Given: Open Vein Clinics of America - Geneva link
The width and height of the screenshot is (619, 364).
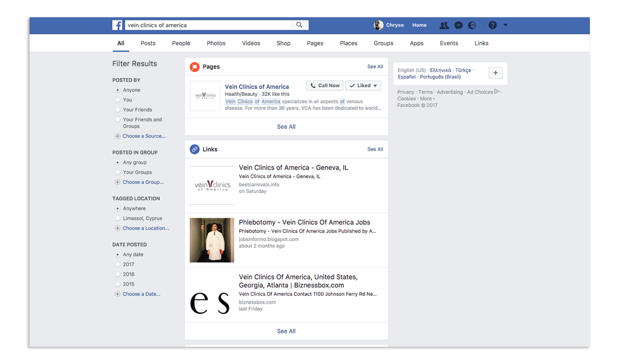Looking at the screenshot, I should tap(293, 168).
